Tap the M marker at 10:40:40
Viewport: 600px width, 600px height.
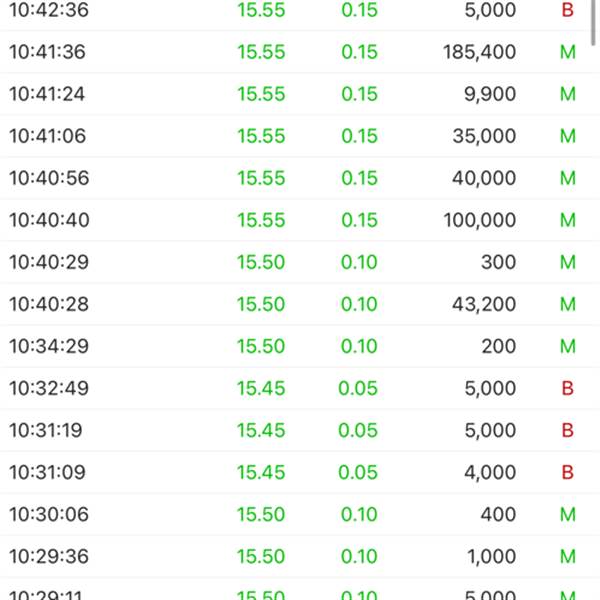point(568,220)
